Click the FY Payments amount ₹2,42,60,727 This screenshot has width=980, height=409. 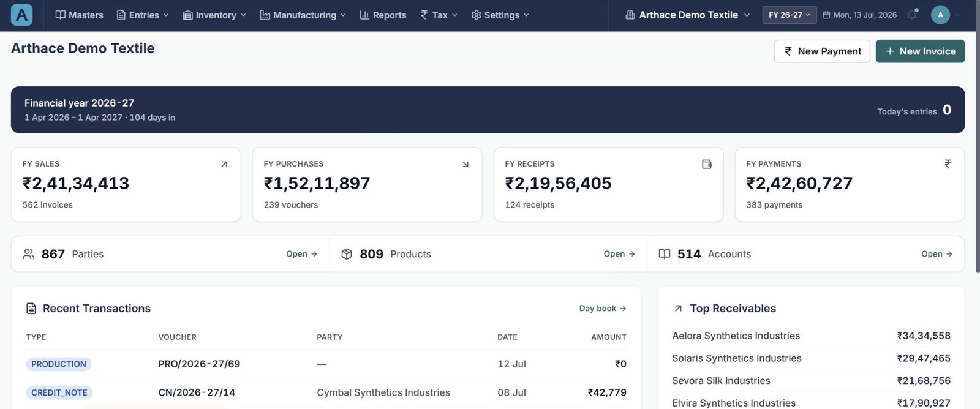799,183
